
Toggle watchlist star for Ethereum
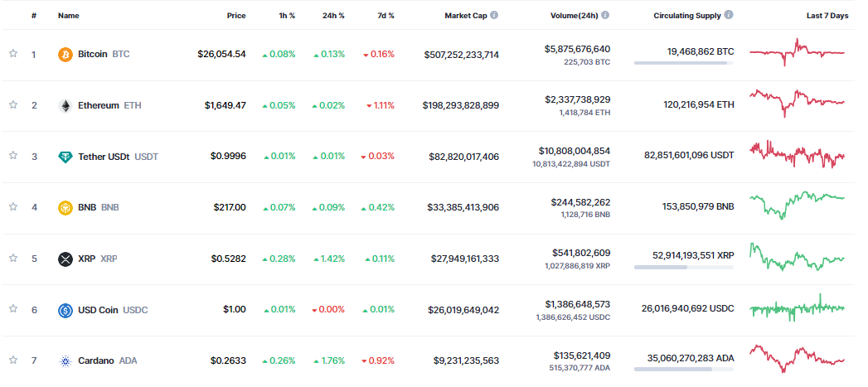(x=13, y=105)
